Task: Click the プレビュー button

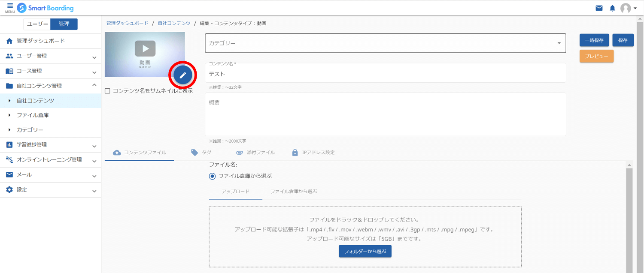Action: 596,57
